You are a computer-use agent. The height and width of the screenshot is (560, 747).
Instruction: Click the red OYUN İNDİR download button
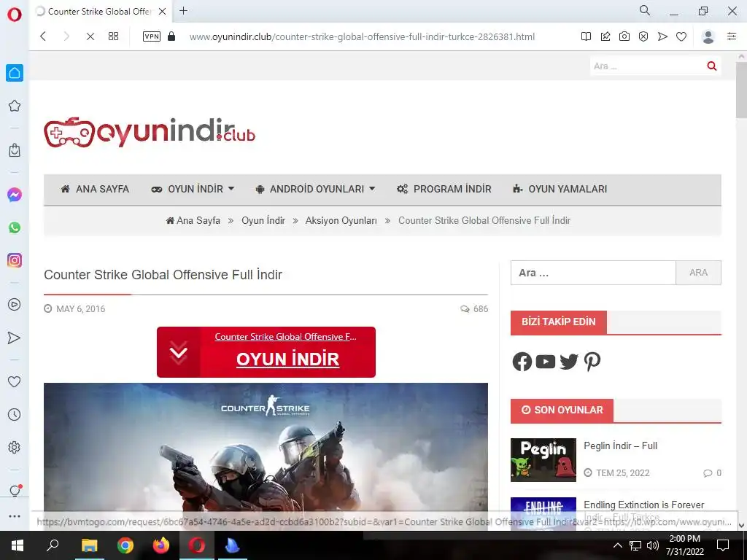click(266, 352)
